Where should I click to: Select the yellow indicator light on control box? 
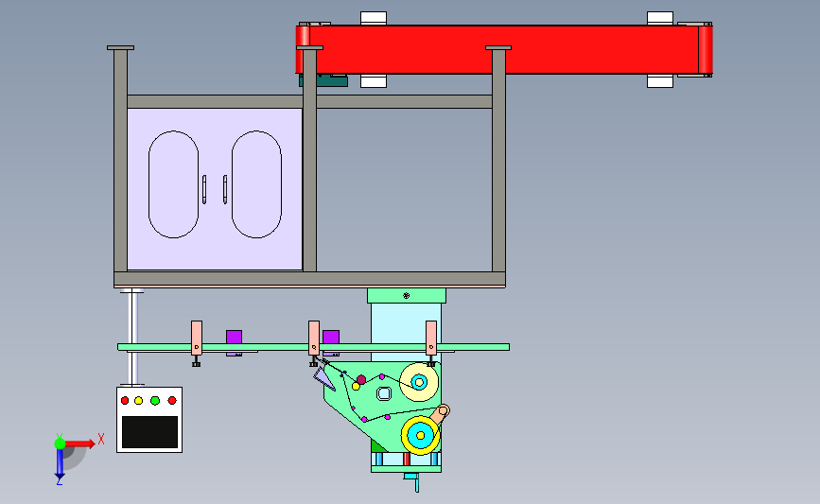pyautogui.click(x=139, y=401)
